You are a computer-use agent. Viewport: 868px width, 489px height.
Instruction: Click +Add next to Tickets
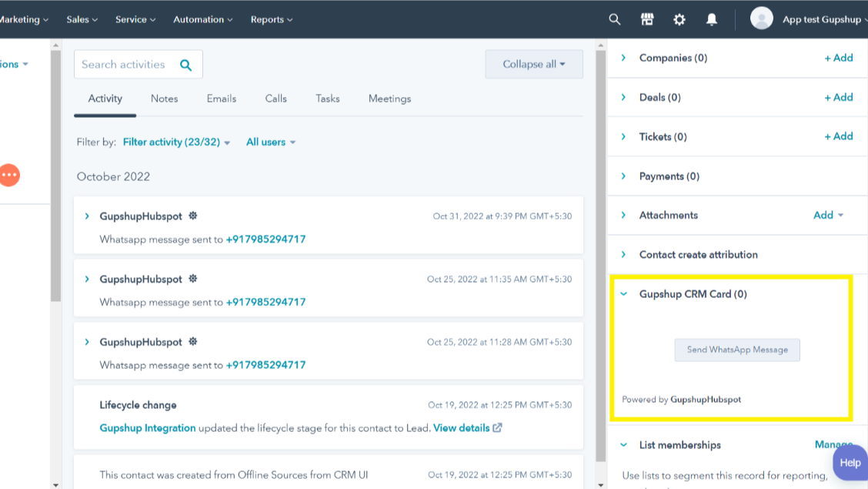tap(839, 136)
